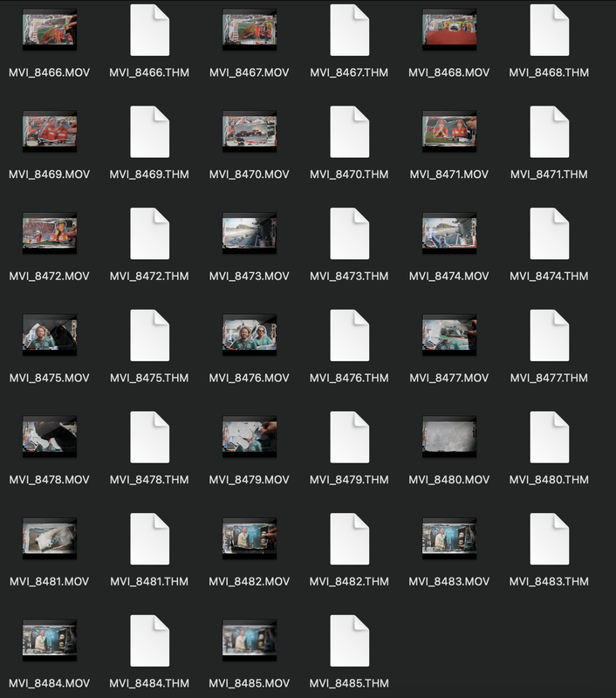Viewport: 616px width, 698px height.
Task: Choose the MVI_8476.MOV video thumbnail
Action: pyautogui.click(x=250, y=335)
